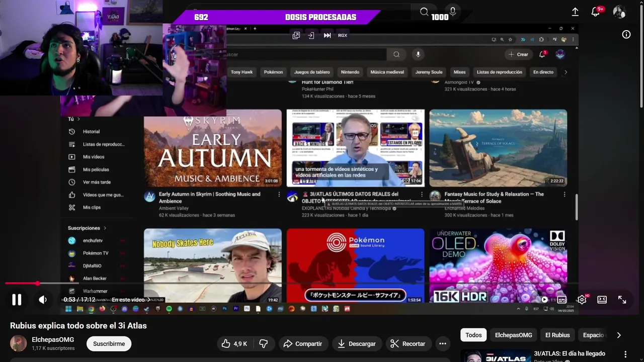The image size is (644, 362).
Task: Select the 'Espacio' filter chip
Action: click(593, 335)
